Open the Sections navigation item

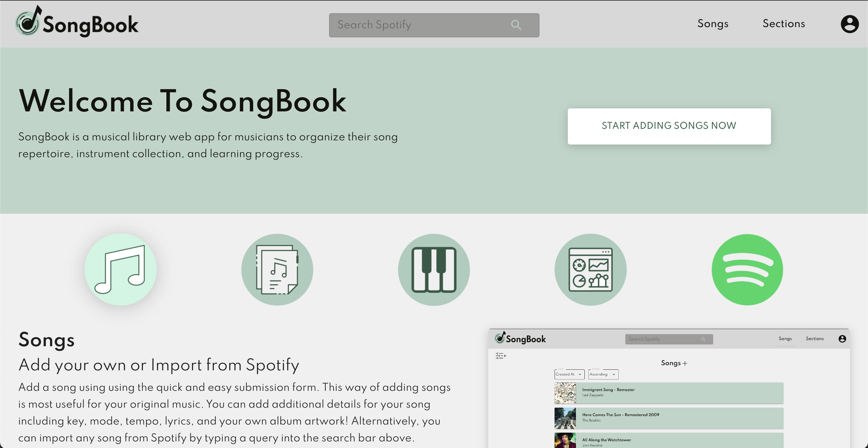(784, 23)
